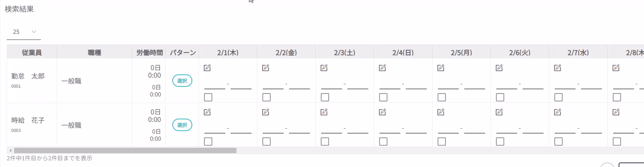
Task: Open the 25 rows-per-page dropdown
Action: (x=24, y=32)
